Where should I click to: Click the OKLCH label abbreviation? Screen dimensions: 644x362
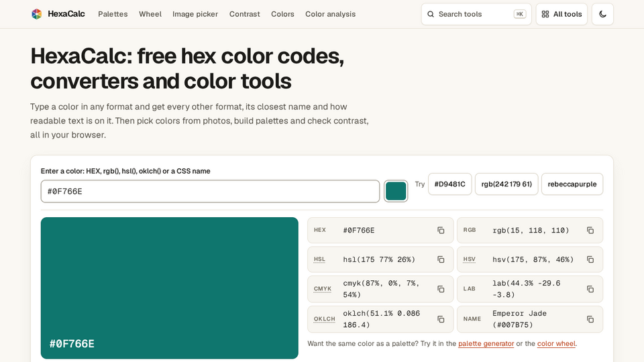tap(325, 319)
